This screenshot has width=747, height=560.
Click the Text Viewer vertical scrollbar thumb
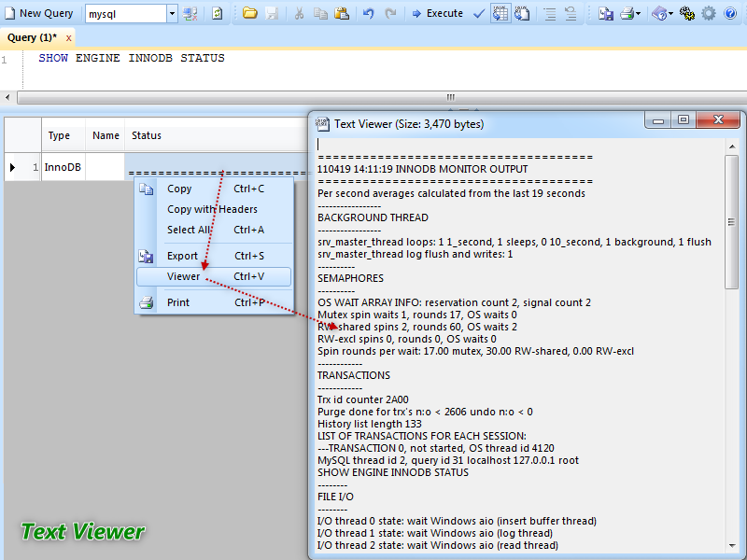point(732,222)
